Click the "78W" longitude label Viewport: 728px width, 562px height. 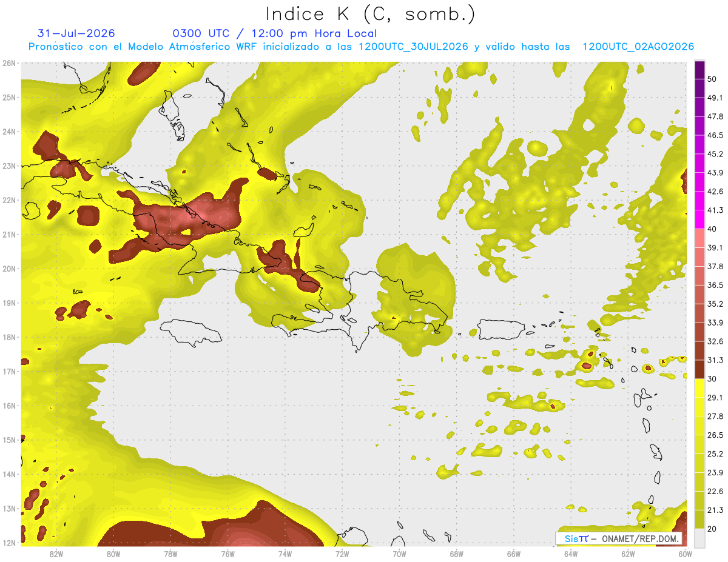click(x=170, y=554)
